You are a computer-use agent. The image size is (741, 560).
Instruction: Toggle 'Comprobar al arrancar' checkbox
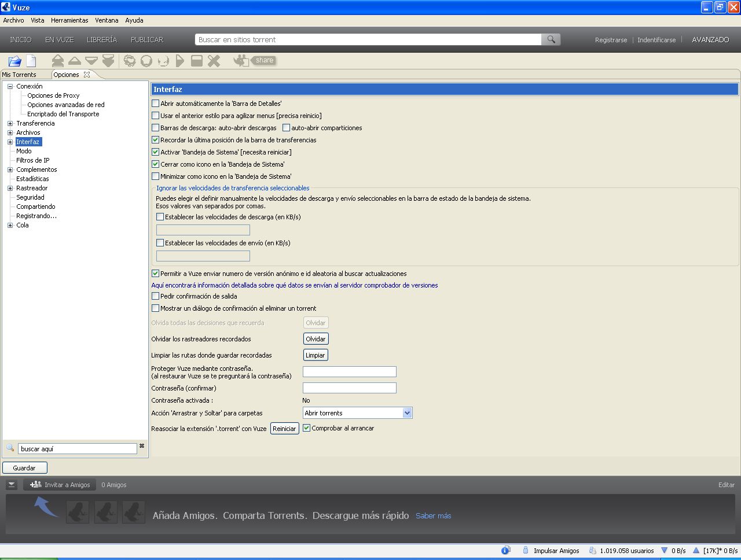[x=307, y=428]
